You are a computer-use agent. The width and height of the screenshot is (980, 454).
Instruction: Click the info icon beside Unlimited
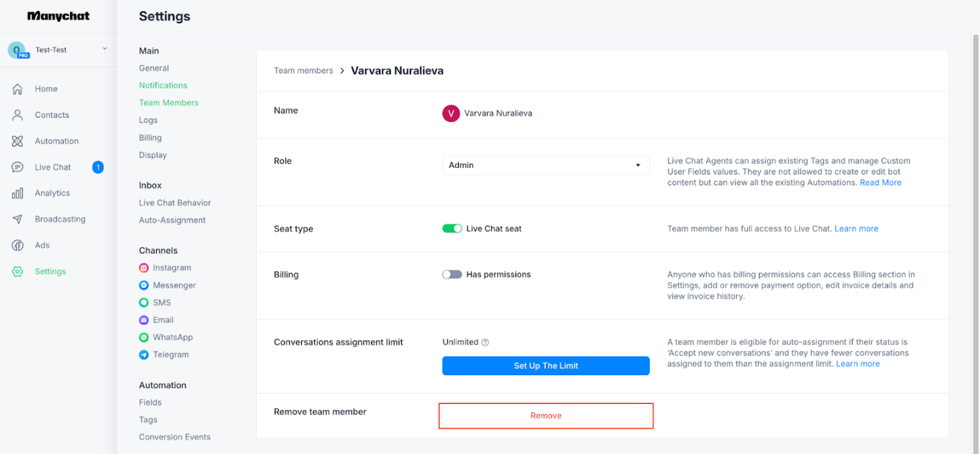click(485, 342)
